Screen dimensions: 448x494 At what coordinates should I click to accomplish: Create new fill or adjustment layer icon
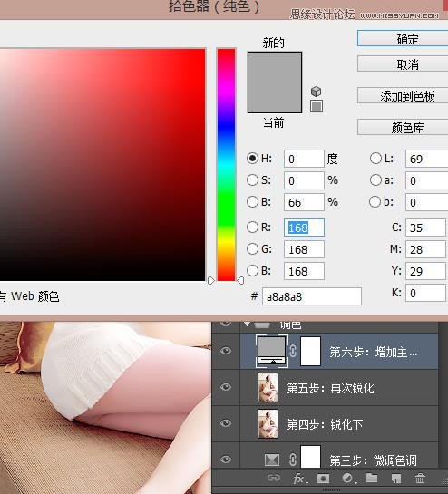coord(348,479)
